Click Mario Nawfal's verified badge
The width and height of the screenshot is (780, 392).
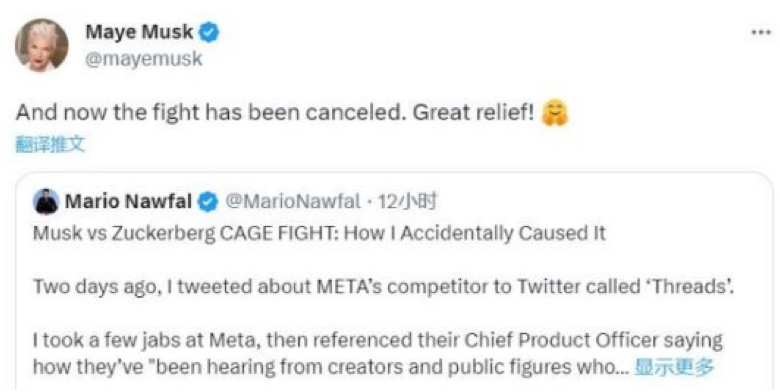point(208,202)
